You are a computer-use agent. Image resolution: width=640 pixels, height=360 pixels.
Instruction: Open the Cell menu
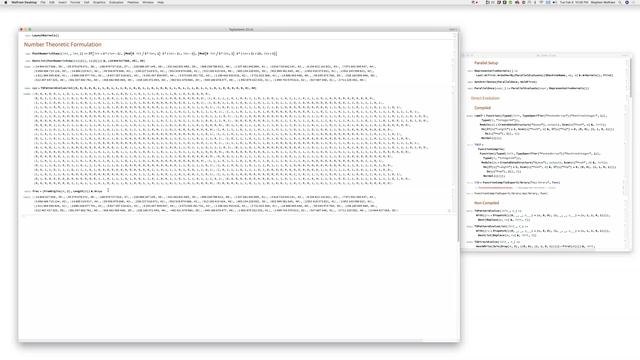(x=87, y=2)
